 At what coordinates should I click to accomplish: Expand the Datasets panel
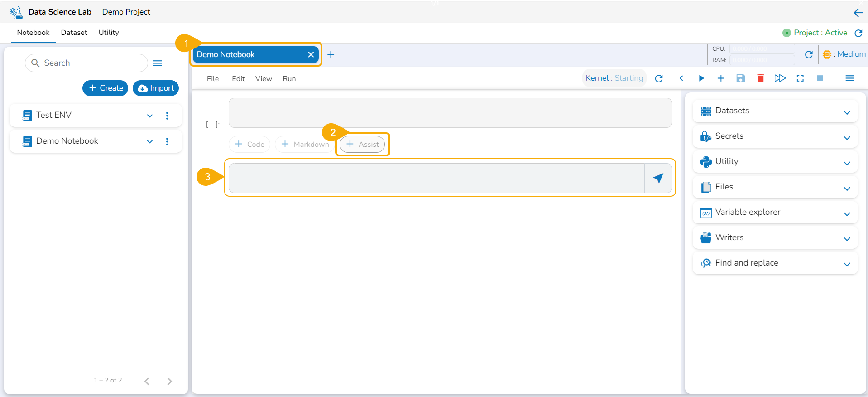pos(847,112)
